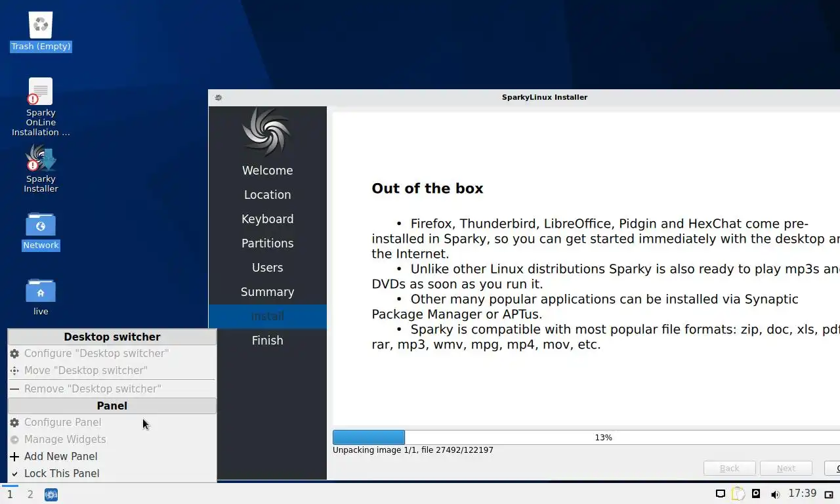Click the Next button in the installer
Viewport: 840px width, 504px height.
tap(786, 468)
